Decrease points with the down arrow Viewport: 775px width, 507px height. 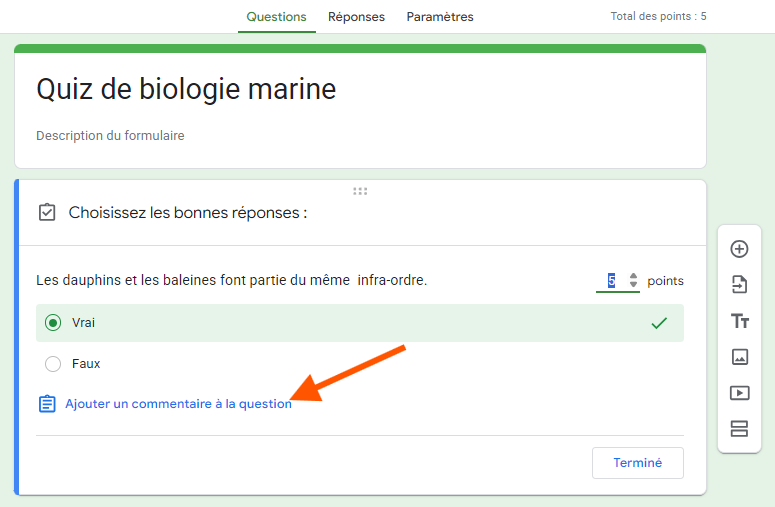pyautogui.click(x=633, y=286)
